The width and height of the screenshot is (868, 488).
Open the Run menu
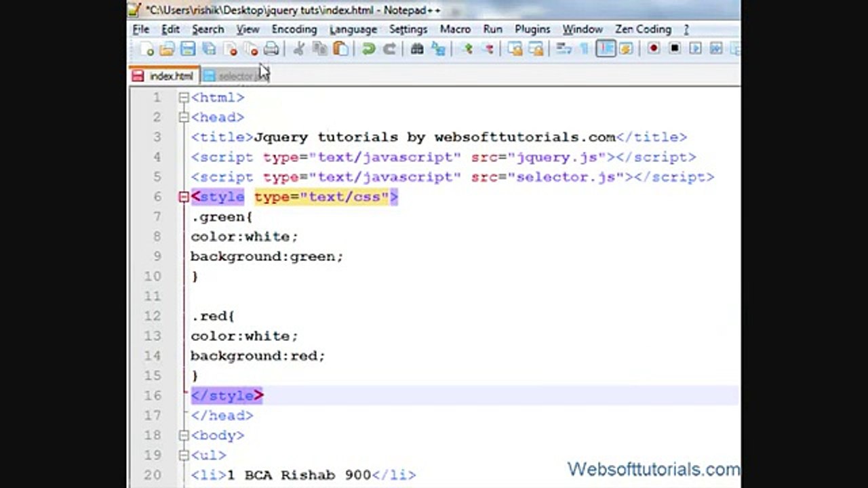point(493,29)
